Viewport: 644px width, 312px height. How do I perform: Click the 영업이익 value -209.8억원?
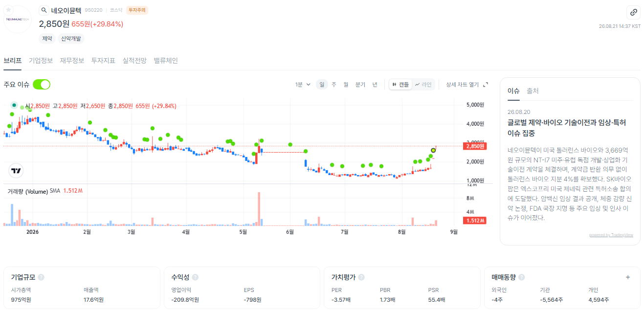(x=185, y=299)
